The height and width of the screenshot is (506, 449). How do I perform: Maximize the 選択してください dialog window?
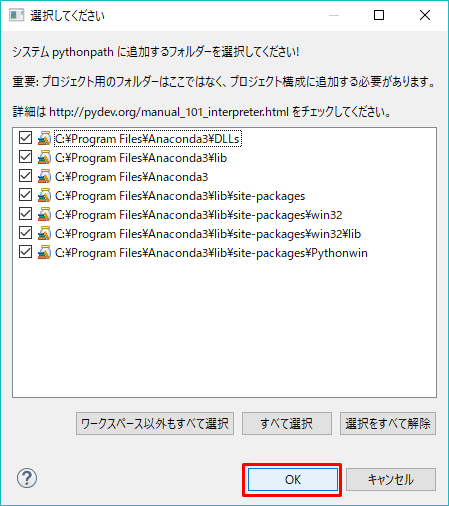[x=379, y=15]
